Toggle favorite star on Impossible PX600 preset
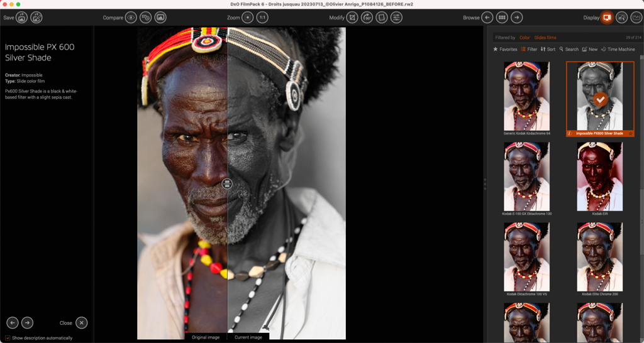 click(630, 134)
